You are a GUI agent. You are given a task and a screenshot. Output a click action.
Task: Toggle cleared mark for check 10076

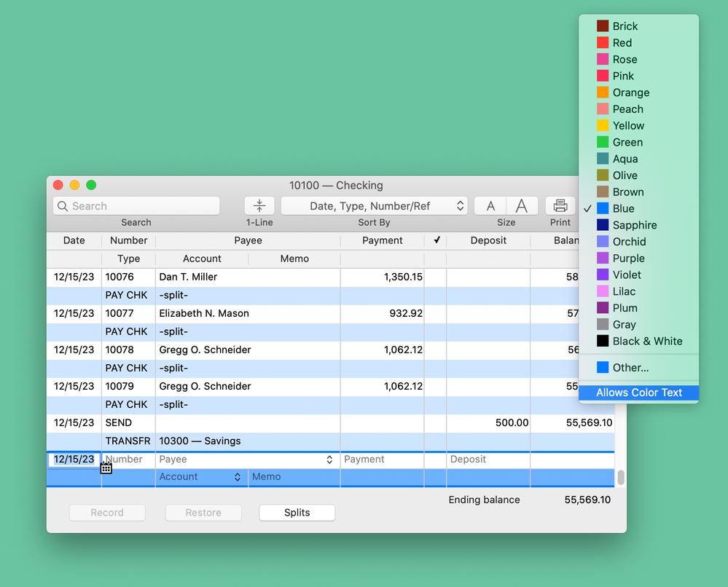tap(435, 277)
